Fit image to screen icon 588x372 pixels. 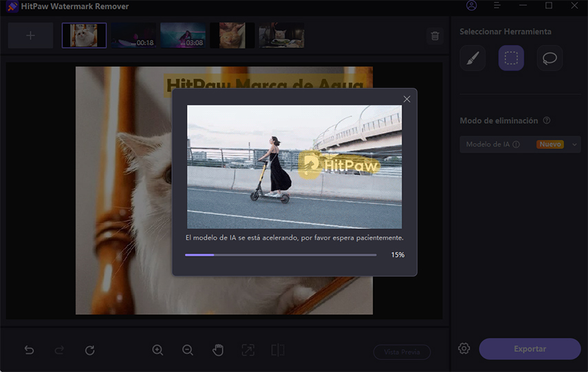pos(248,350)
